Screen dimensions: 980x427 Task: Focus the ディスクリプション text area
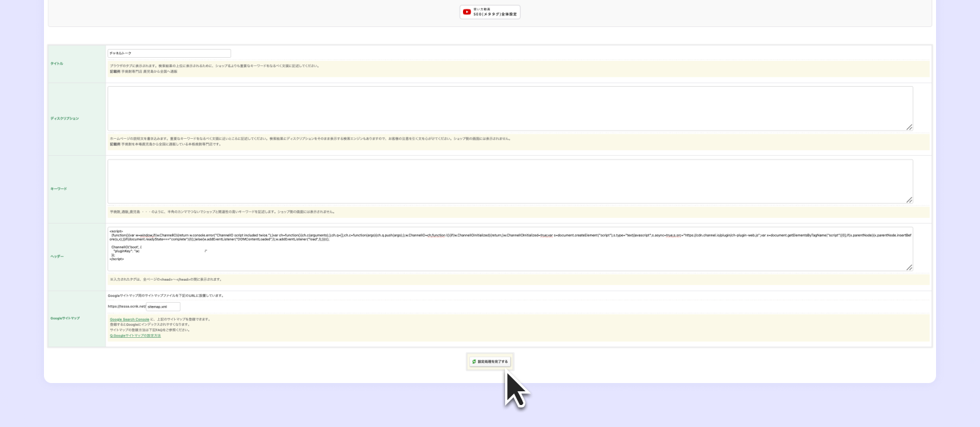click(x=510, y=109)
